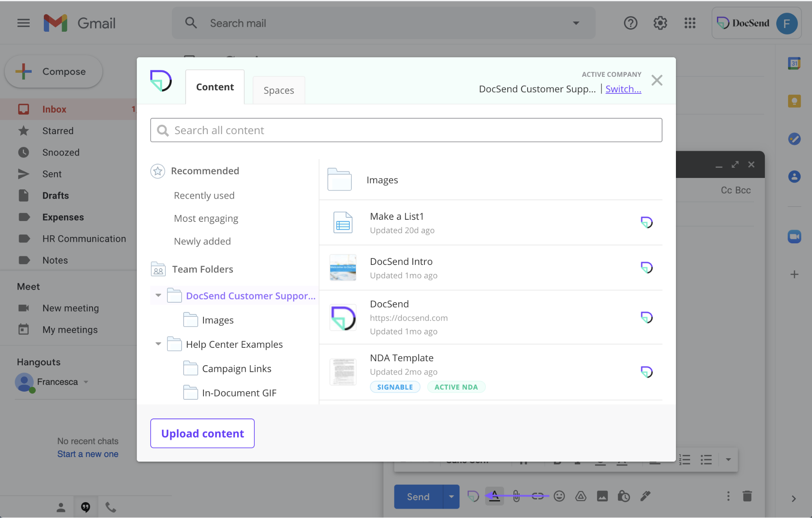
Task: Open Zoom from the side panel
Action: (x=794, y=236)
